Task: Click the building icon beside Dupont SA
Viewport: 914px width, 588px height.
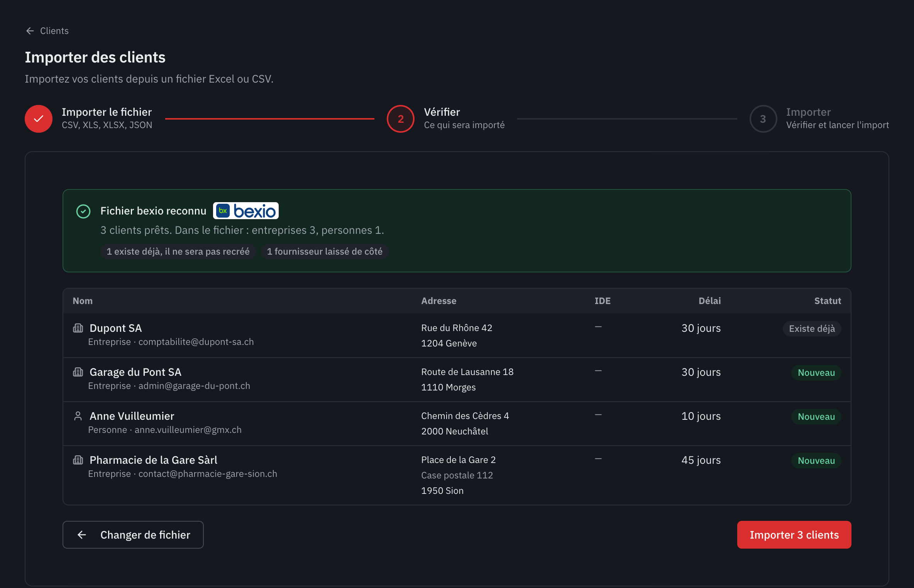Action: (78, 328)
